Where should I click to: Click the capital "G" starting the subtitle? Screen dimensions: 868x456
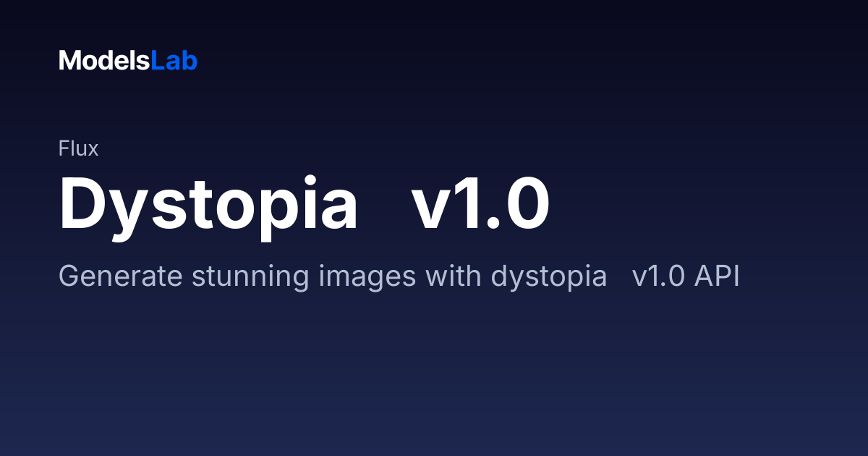pos(68,277)
